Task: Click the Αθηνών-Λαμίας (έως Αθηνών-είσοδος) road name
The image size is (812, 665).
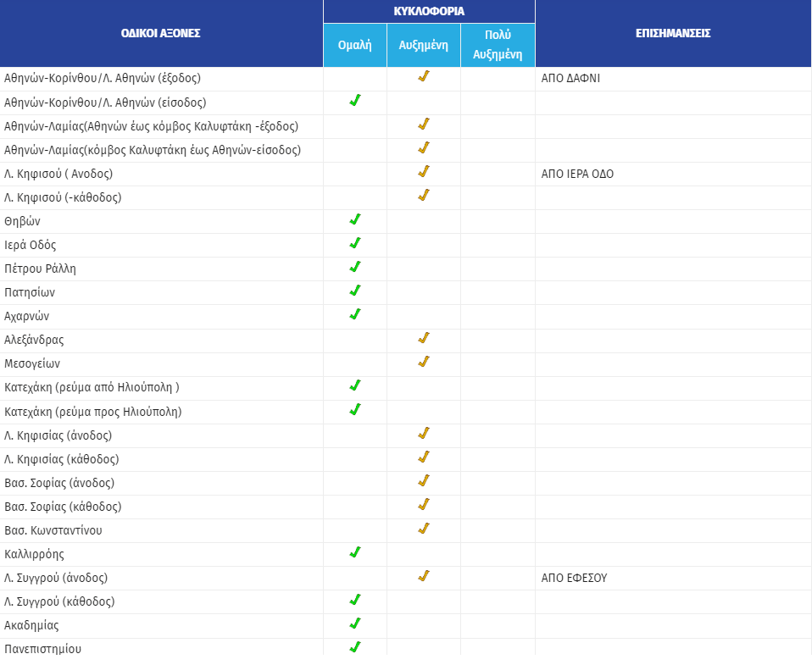Action: point(153,150)
